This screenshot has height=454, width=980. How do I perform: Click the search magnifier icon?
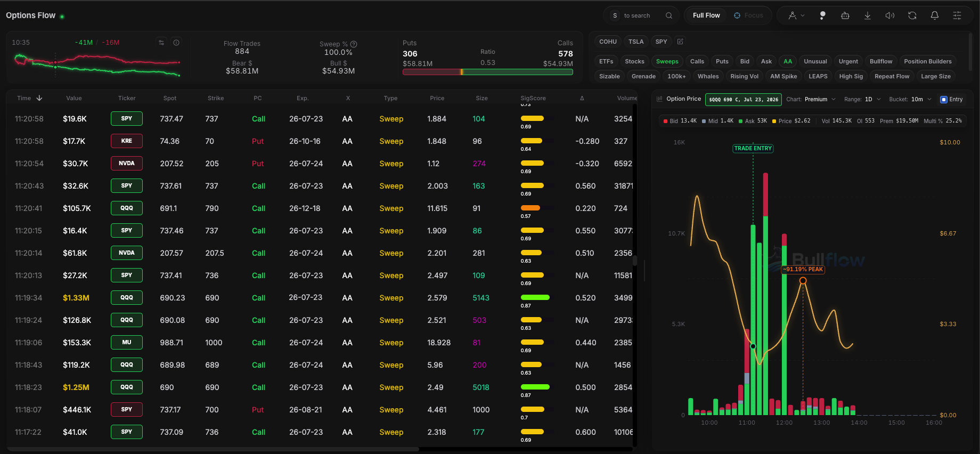point(669,15)
